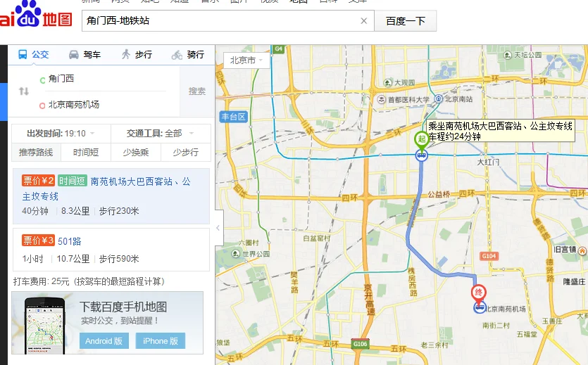Open the 交通工具 全部 dropdown

[161, 134]
